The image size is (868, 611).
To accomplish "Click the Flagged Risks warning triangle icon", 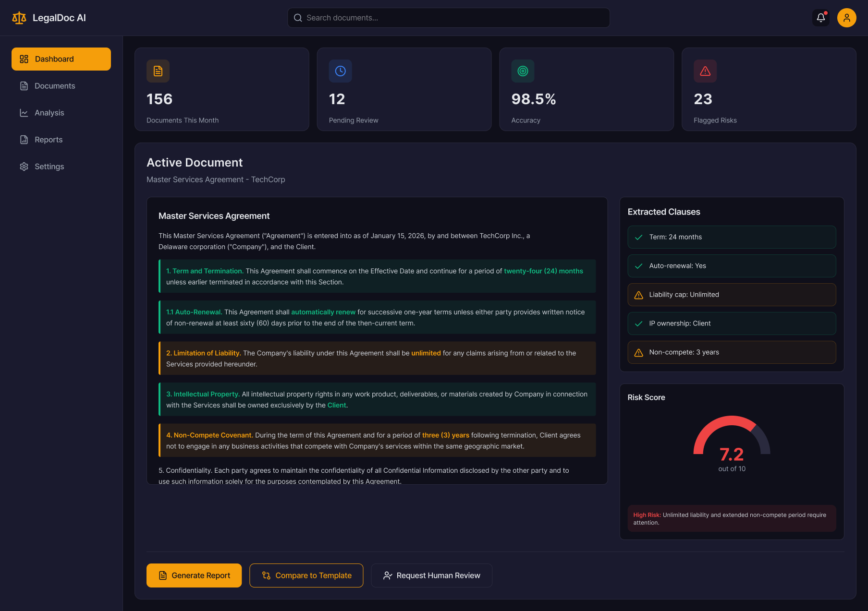I will (705, 71).
